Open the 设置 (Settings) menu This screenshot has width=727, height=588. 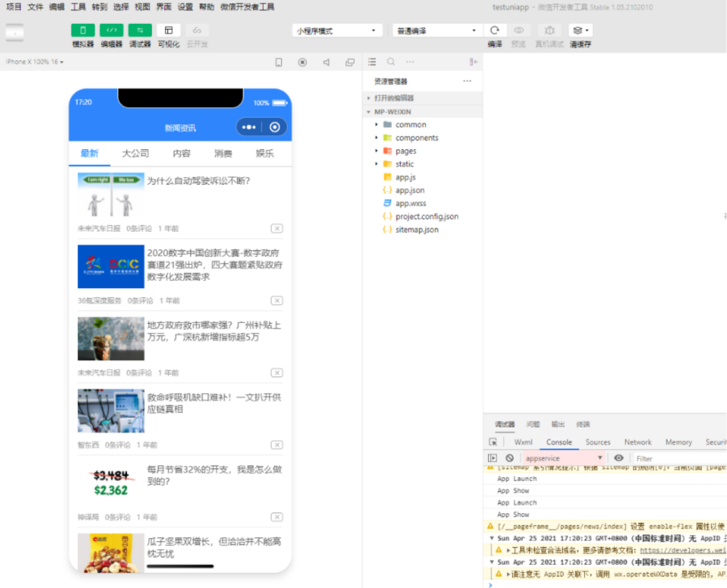coord(186,7)
